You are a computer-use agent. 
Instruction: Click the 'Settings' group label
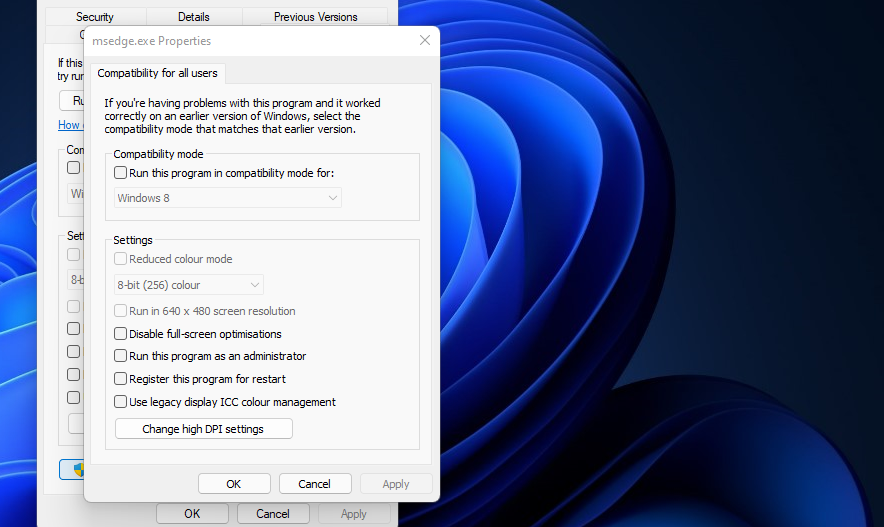pos(133,240)
